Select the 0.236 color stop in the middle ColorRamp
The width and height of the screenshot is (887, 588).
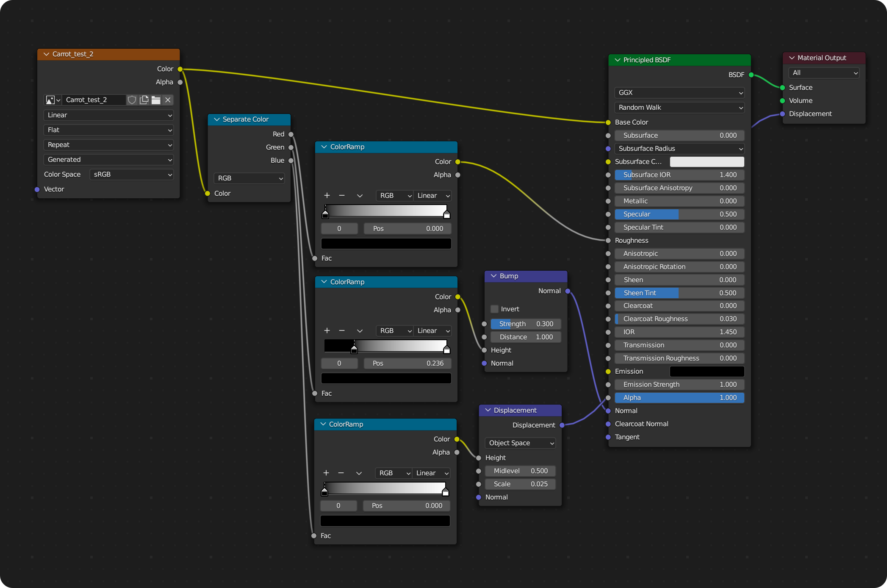tap(354, 349)
